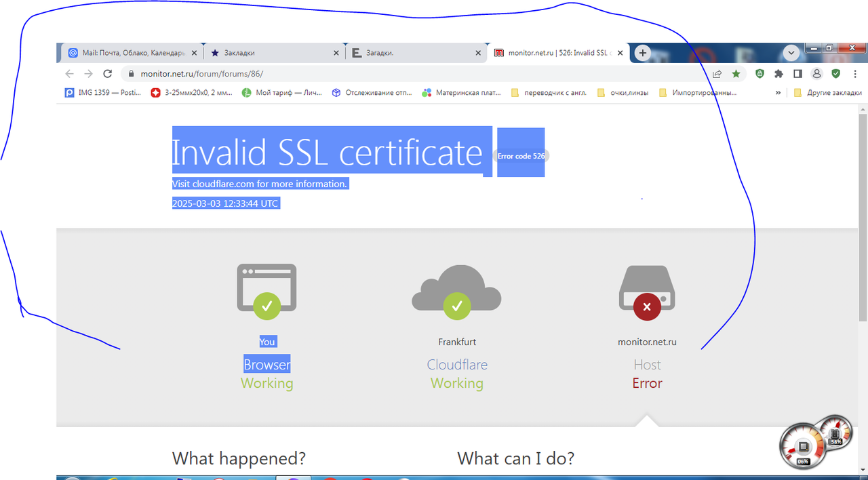Click the Cloudflare link under Frankfurt

pos(457,365)
